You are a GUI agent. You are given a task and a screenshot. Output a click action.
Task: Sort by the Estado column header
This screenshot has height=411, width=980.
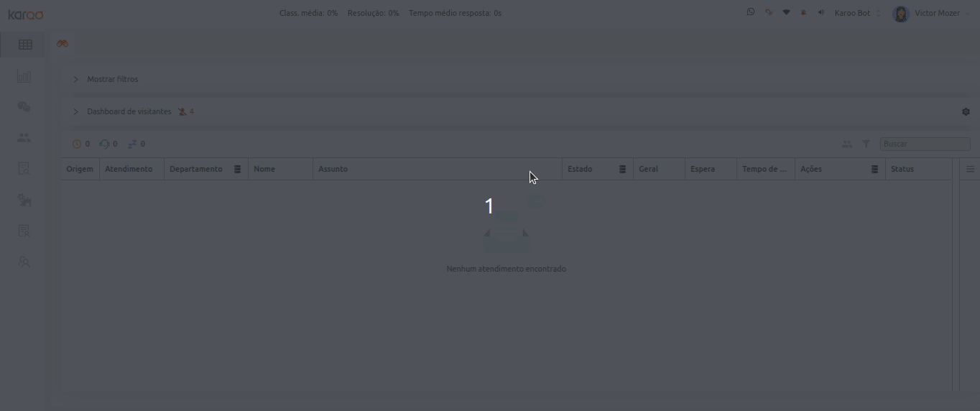click(580, 169)
